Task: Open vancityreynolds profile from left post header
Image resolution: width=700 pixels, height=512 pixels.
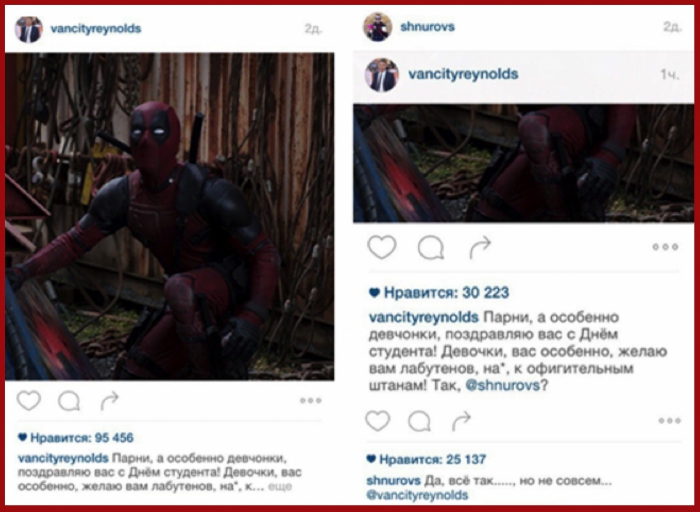Action: click(96, 29)
